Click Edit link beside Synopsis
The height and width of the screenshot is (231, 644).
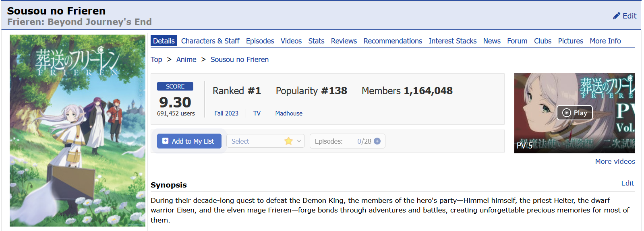pos(627,183)
